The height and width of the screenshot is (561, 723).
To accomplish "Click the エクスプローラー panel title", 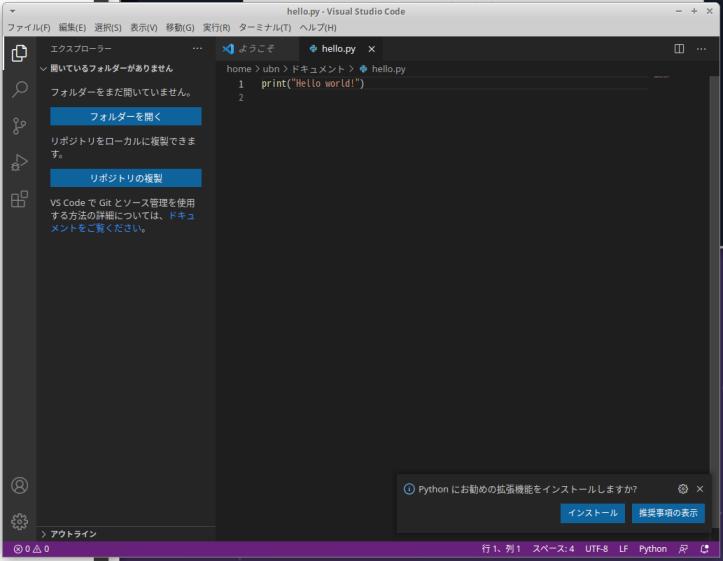I will tap(81, 48).
